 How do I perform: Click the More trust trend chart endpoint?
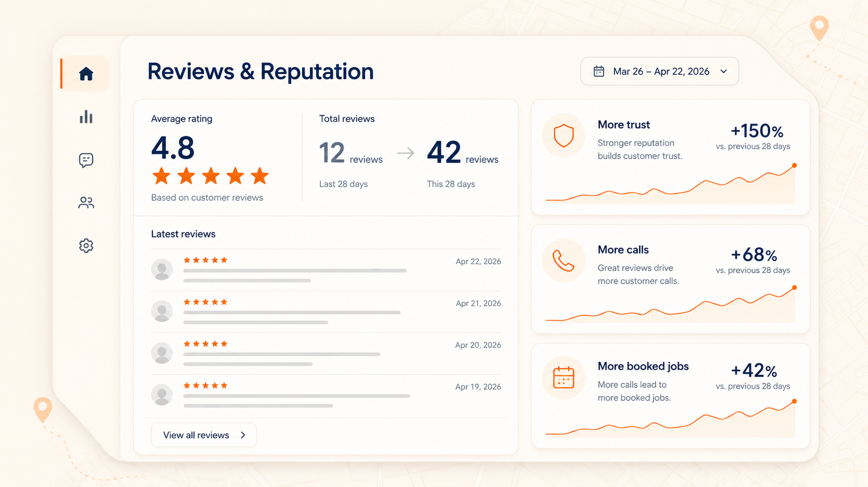[x=794, y=165]
